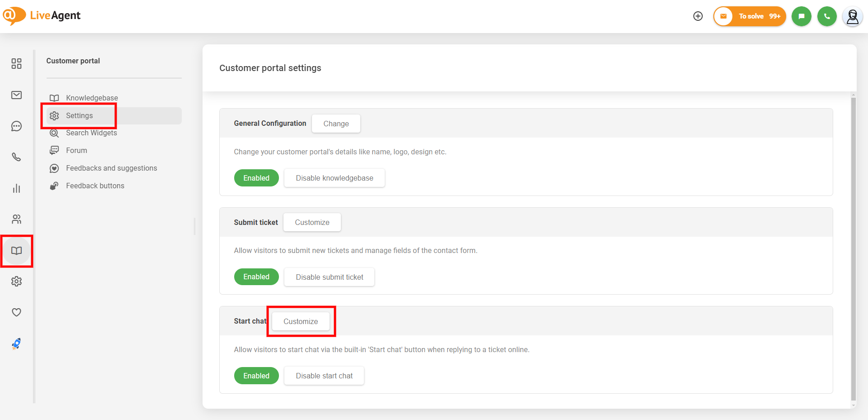
Task: Select Knowledgebase in Customer portal menu
Action: (x=92, y=98)
